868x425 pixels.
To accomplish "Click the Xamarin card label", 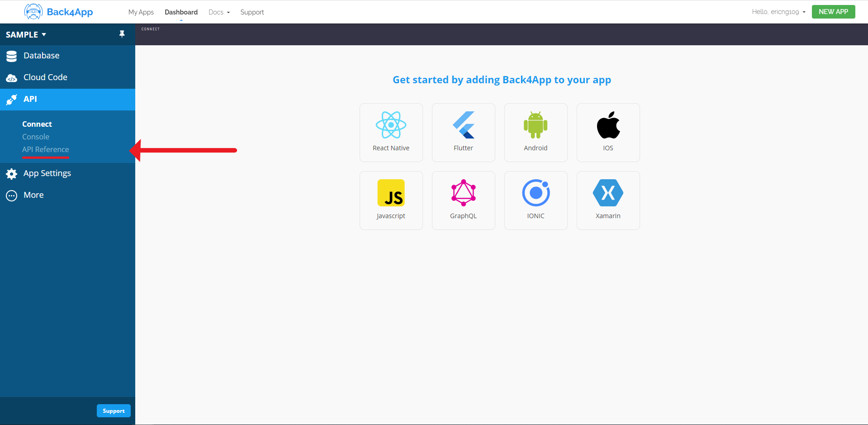I will (608, 216).
